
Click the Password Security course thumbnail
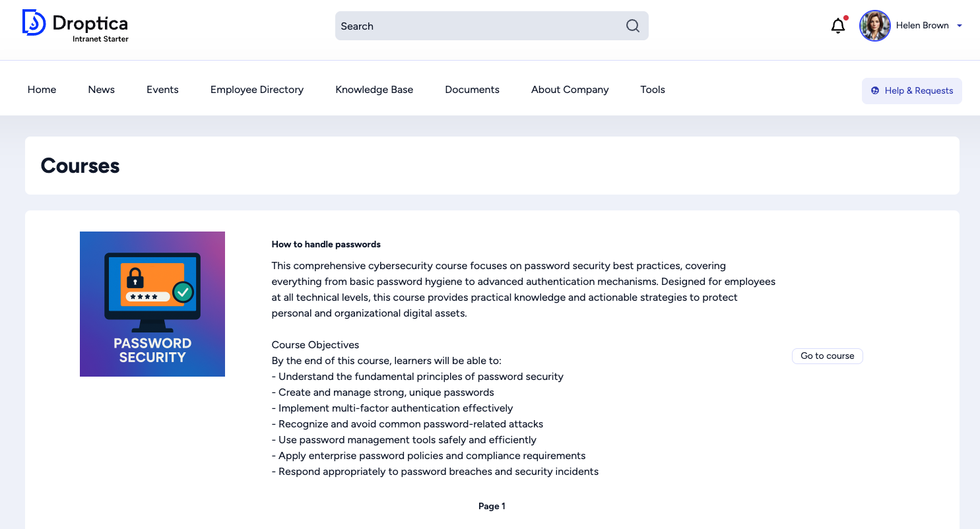coord(152,304)
